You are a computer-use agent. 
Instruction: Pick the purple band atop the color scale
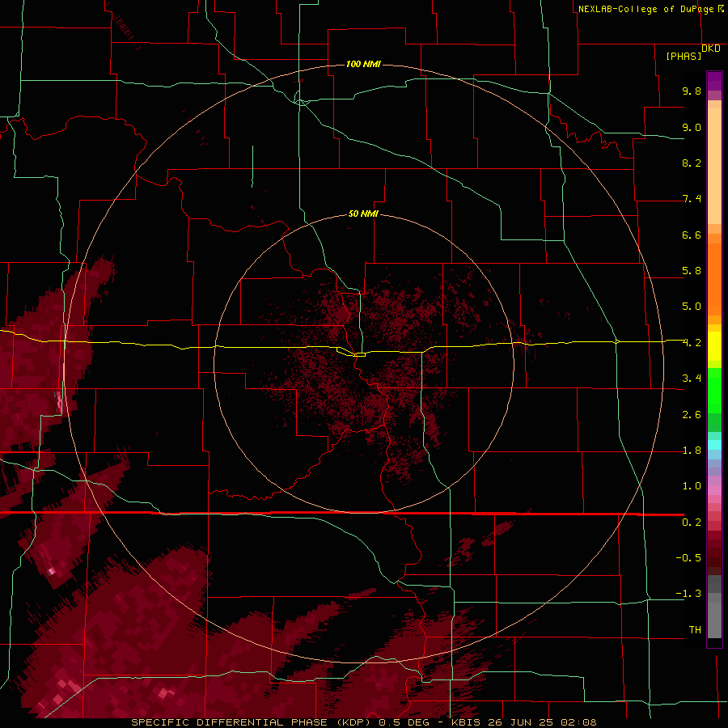tap(714, 81)
